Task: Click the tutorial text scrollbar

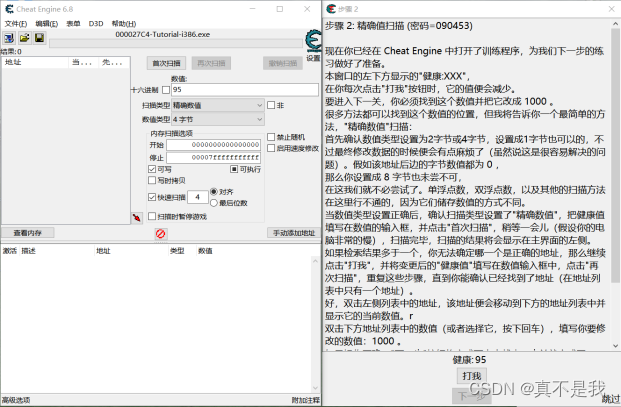Action: click(x=615, y=184)
